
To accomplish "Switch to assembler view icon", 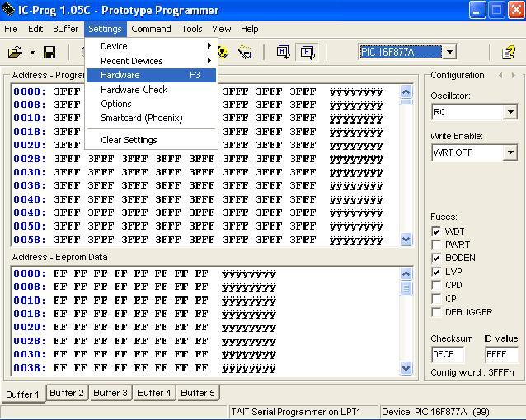I will (x=284, y=52).
